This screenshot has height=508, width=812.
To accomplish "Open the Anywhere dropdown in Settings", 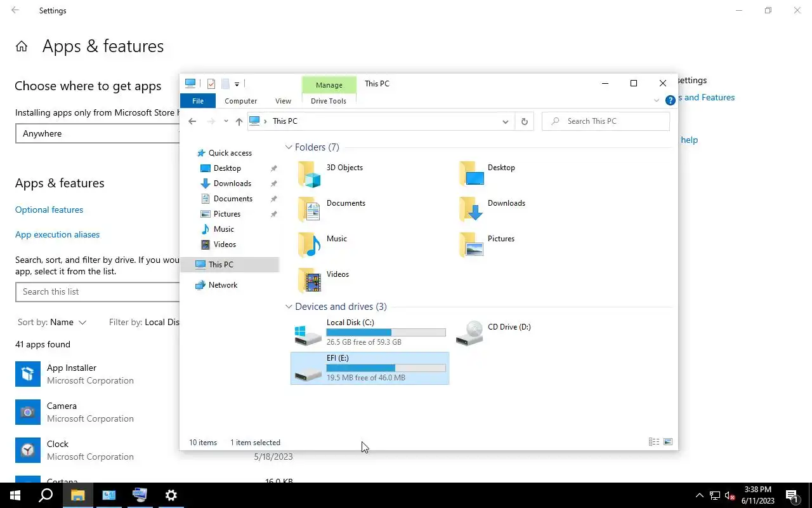I will pos(98,133).
